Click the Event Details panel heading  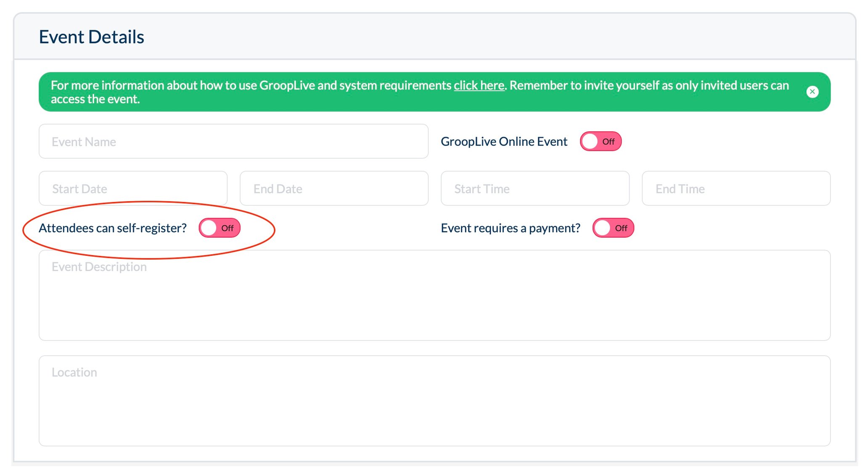(x=92, y=37)
